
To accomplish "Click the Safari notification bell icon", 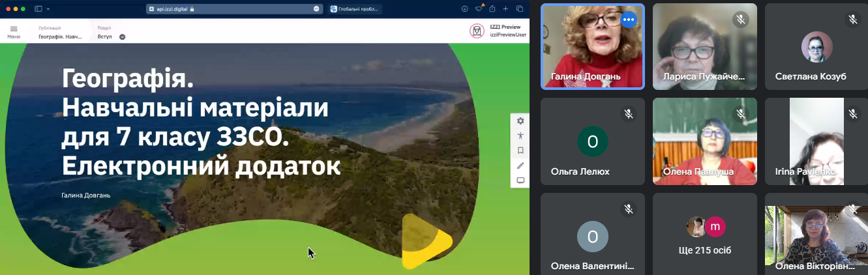I will [479, 8].
